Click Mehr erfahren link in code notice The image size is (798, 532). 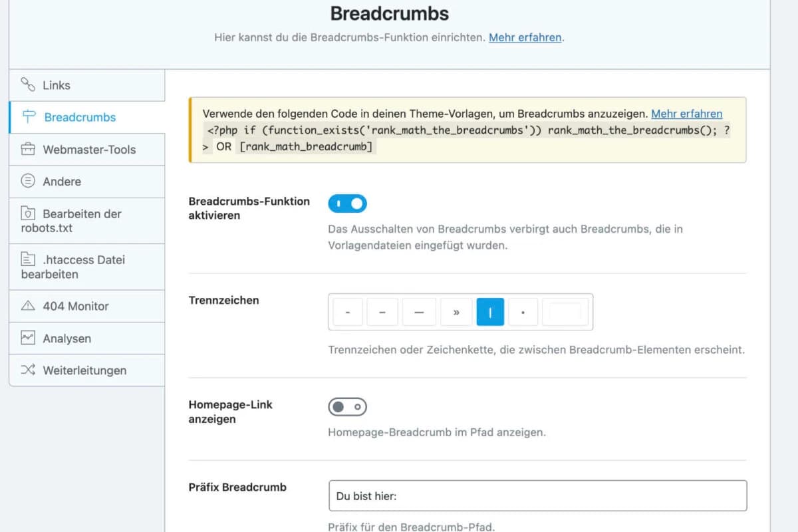click(686, 114)
